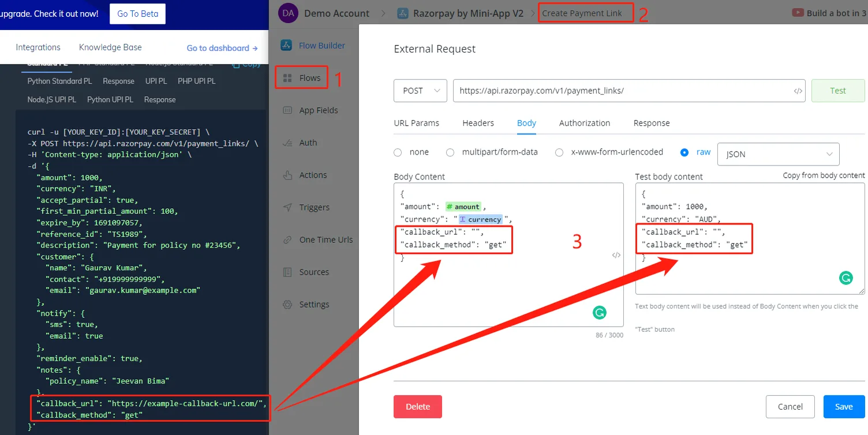Click the 'External Request' heading
Image resolution: width=868 pixels, height=435 pixels.
pos(435,49)
